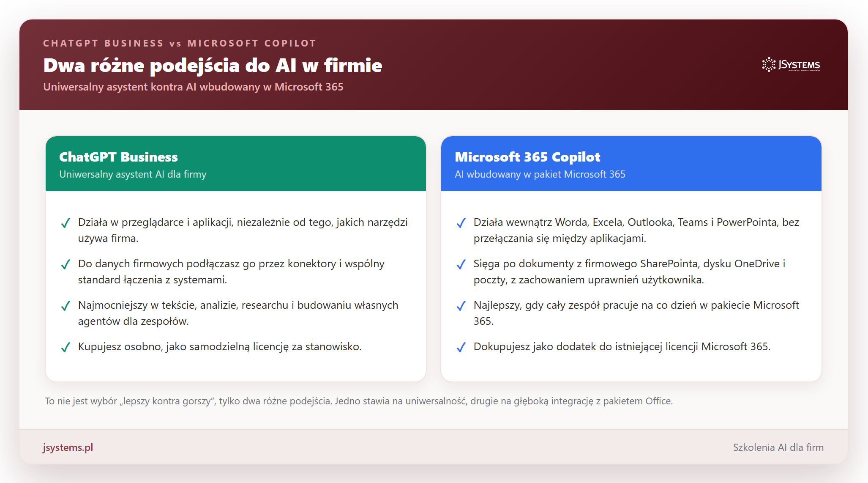Click text 'Działa w przeglądarce i aplikacji'
Viewport: 868px width, 483px height.
[243, 230]
